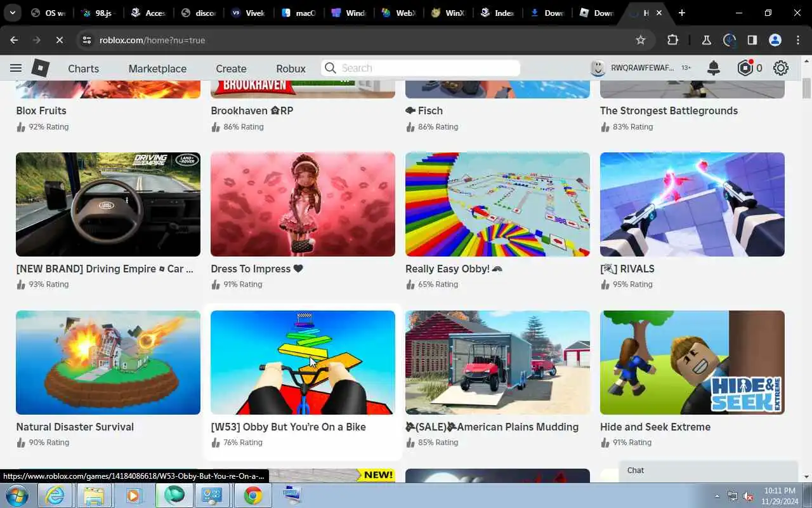The width and height of the screenshot is (812, 508).
Task: Open the Really Easy Obby thumbnail
Action: pos(497,204)
